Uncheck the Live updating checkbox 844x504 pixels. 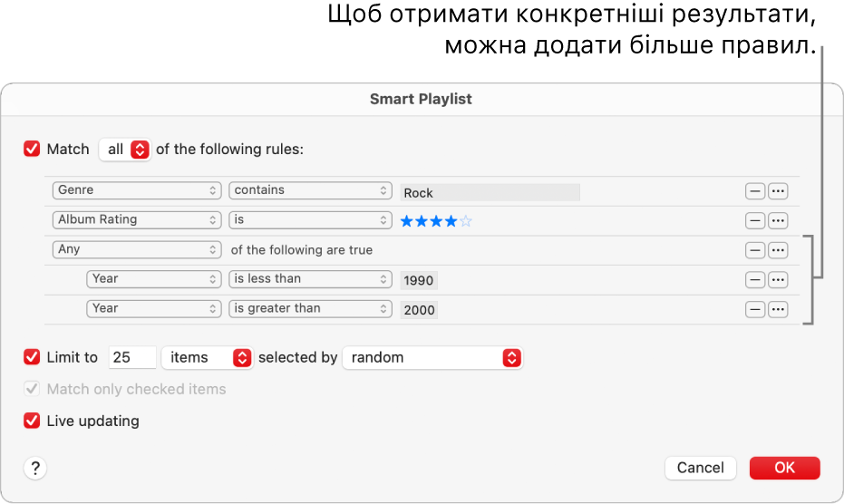pyautogui.click(x=33, y=421)
